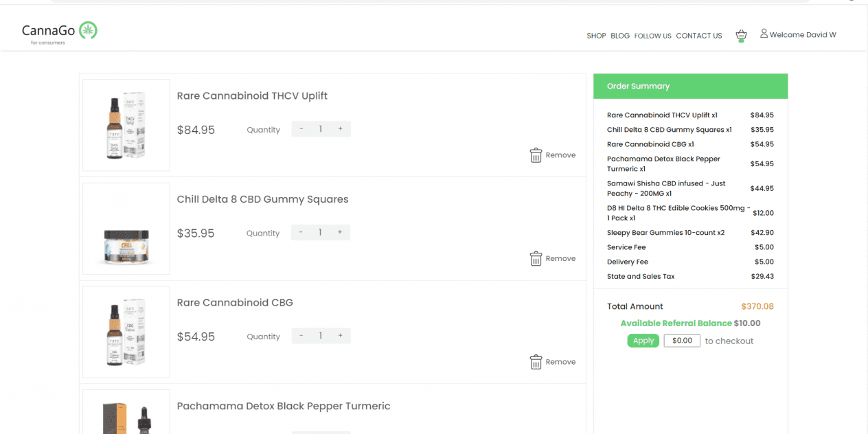Screen dimensions: 868x434
Task: Decrease quantity of Chill Delta 8 Gummy Squares
Action: click(x=301, y=233)
